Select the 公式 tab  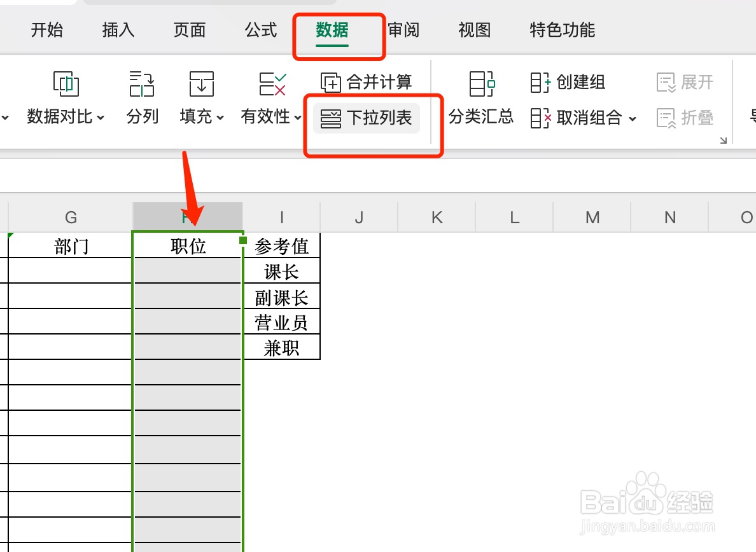point(261,30)
